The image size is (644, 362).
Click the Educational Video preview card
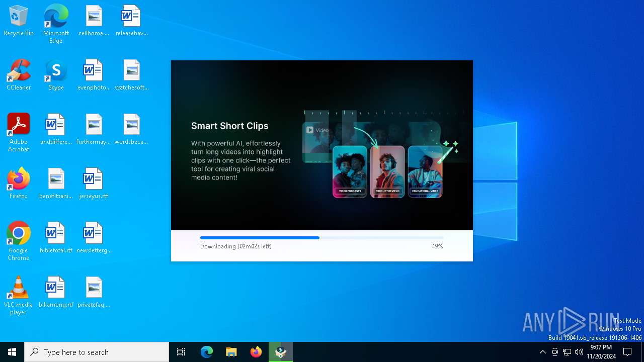(425, 171)
